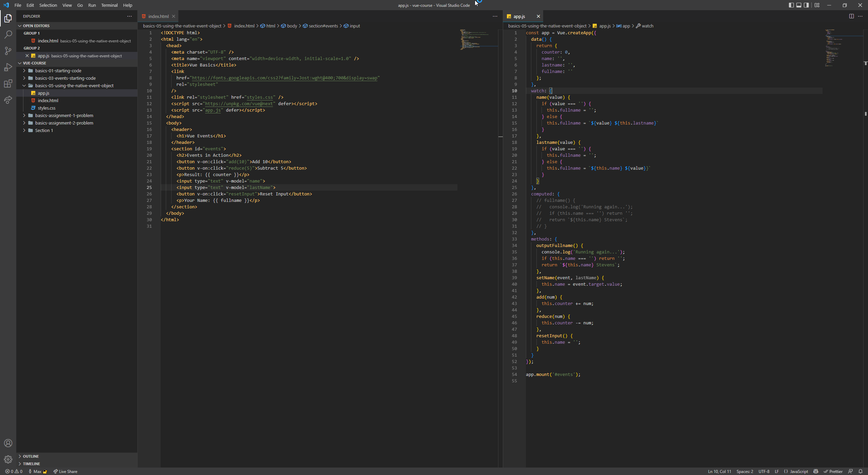The height and width of the screenshot is (475, 868).
Task: Open the Run and Debug view
Action: (8, 67)
